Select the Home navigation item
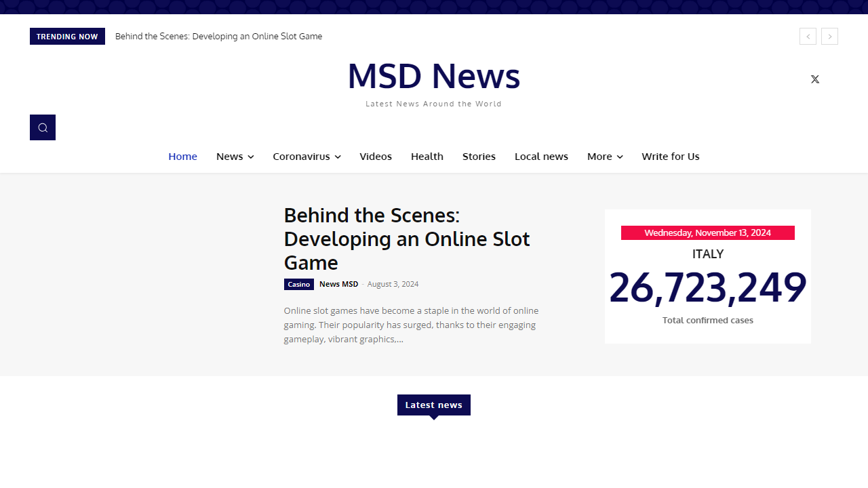 point(182,156)
